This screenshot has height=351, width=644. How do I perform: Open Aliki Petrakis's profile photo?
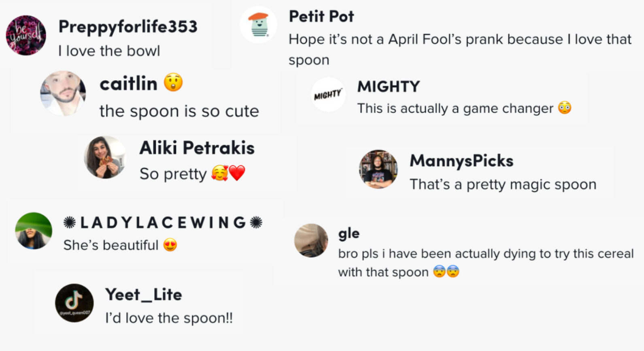tap(105, 157)
